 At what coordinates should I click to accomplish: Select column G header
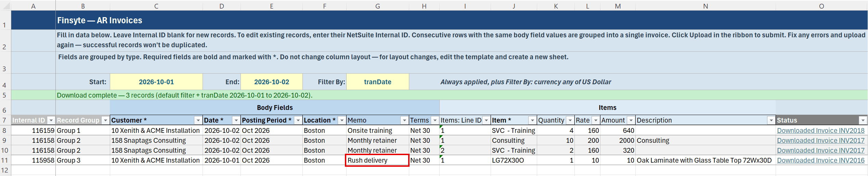pyautogui.click(x=378, y=6)
